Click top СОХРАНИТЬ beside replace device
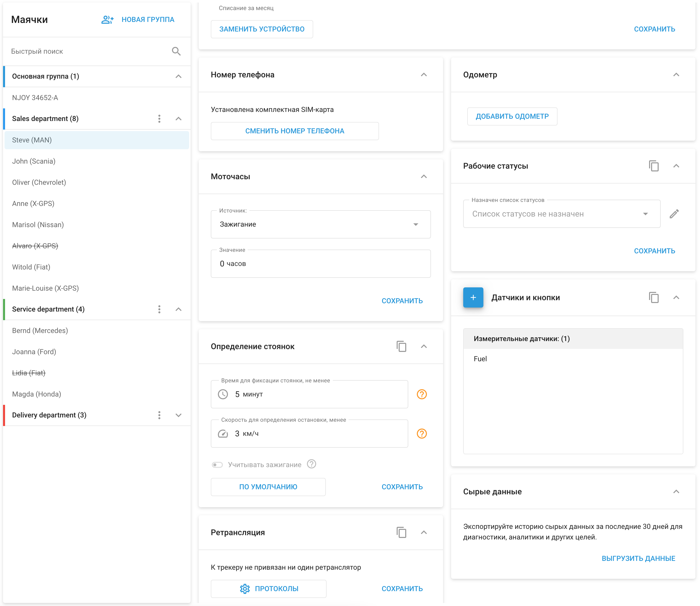700x606 pixels. tap(654, 29)
